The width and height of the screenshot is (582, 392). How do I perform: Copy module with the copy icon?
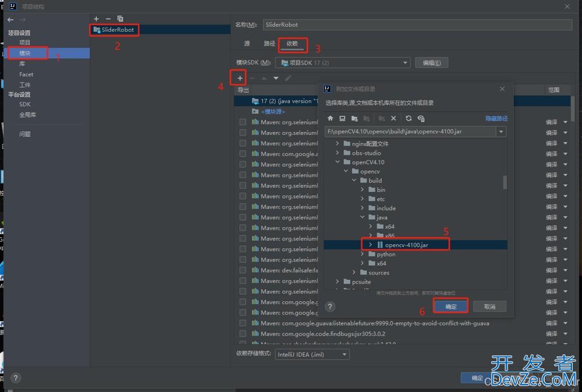pos(120,19)
